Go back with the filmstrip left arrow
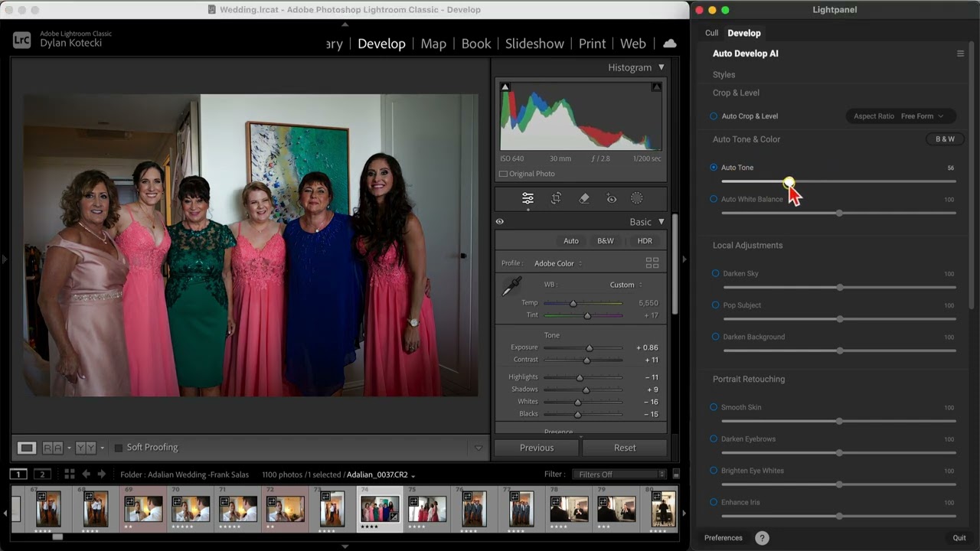980x551 pixels. pyautogui.click(x=86, y=474)
